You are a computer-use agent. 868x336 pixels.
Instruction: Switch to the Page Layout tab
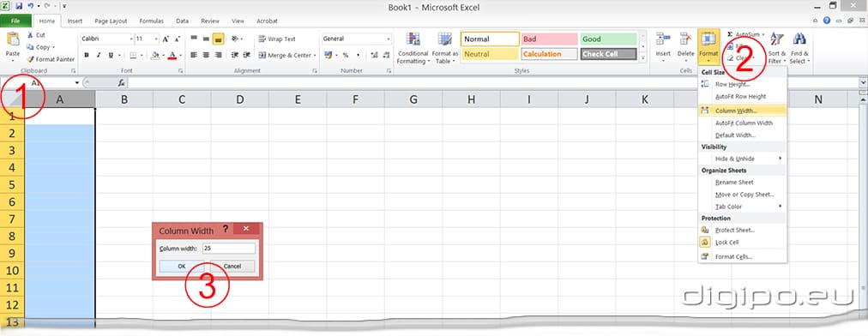click(x=111, y=21)
